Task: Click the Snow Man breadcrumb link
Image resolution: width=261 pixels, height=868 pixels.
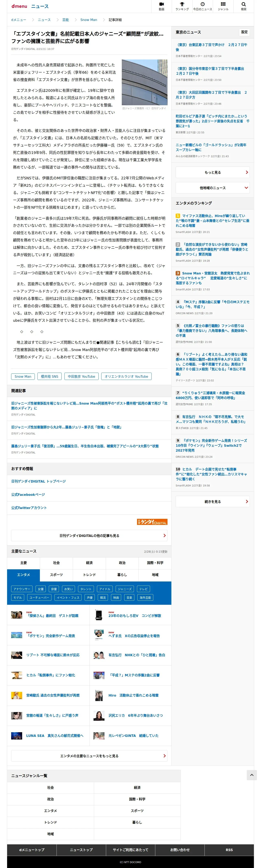Action: pos(89,20)
